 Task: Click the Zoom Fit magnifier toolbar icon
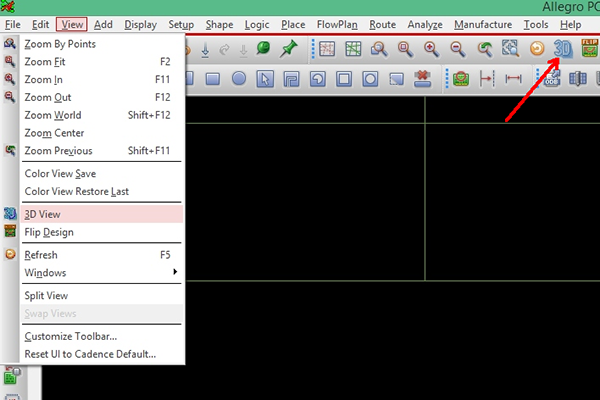[405, 49]
